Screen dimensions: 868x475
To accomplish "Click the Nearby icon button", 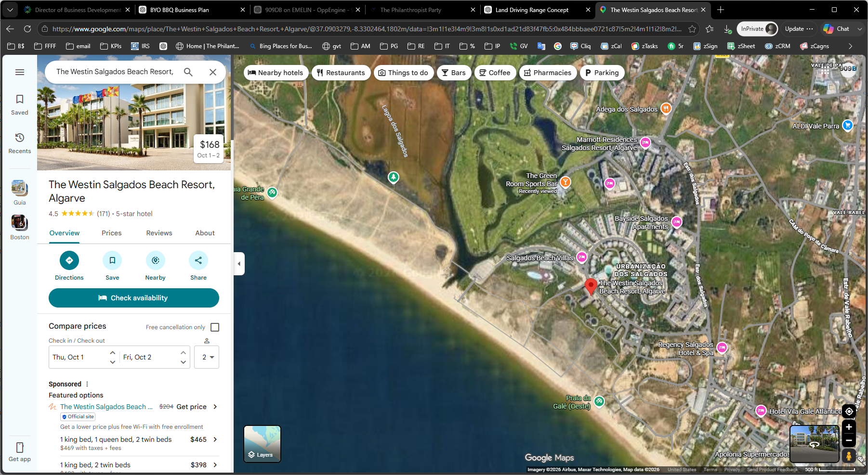I will 155,260.
